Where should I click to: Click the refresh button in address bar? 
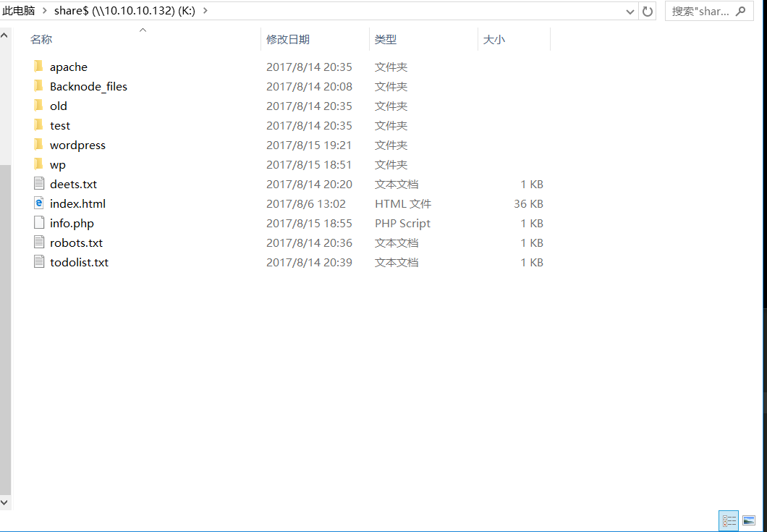648,11
